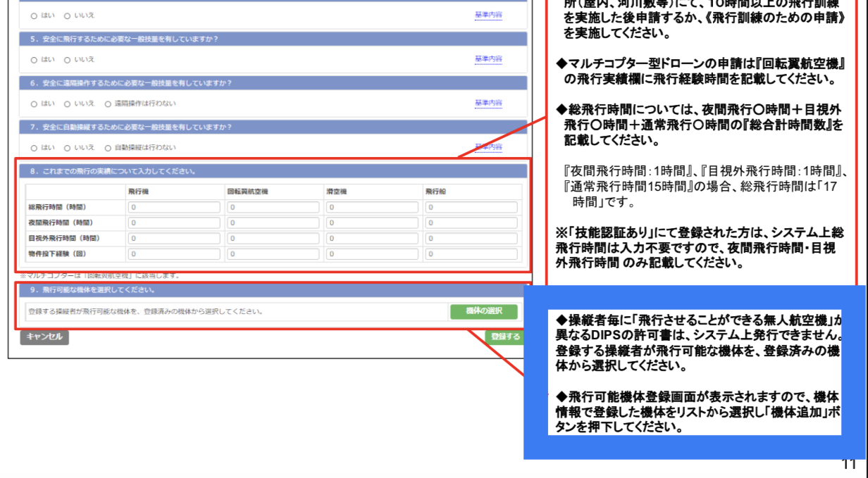Open 基準内容 link for question 6

488,103
